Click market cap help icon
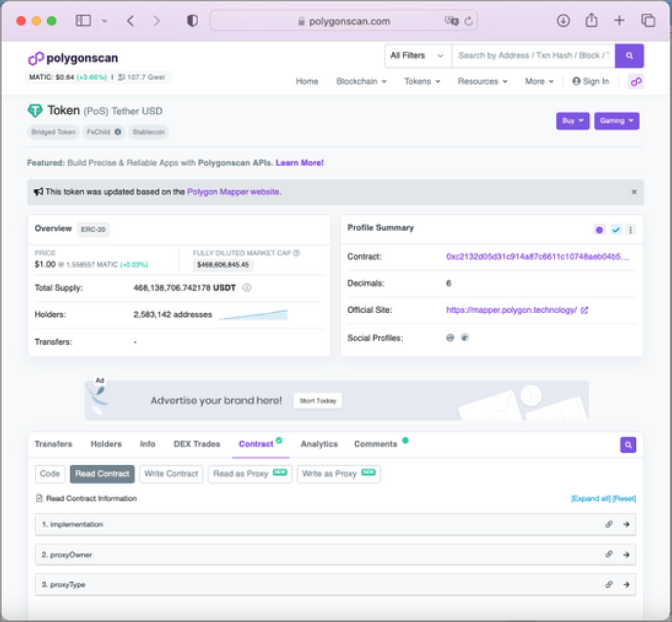This screenshot has width=672, height=622. 296,253
